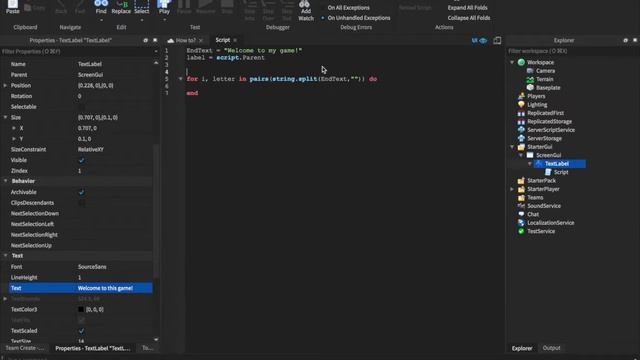Viewport: 640px width, 360px height.
Task: Select Camera in Explorer
Action: [x=545, y=71]
